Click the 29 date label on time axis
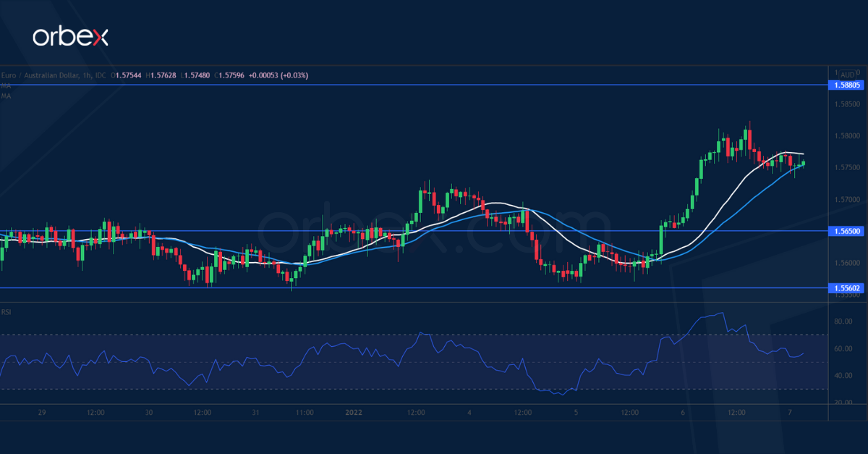The width and height of the screenshot is (868, 454). pyautogui.click(x=41, y=413)
